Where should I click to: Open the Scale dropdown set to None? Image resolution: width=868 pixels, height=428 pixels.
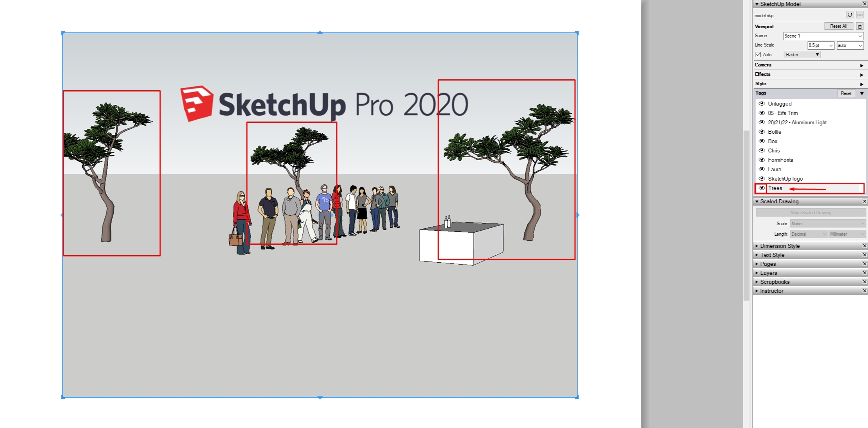pos(828,224)
